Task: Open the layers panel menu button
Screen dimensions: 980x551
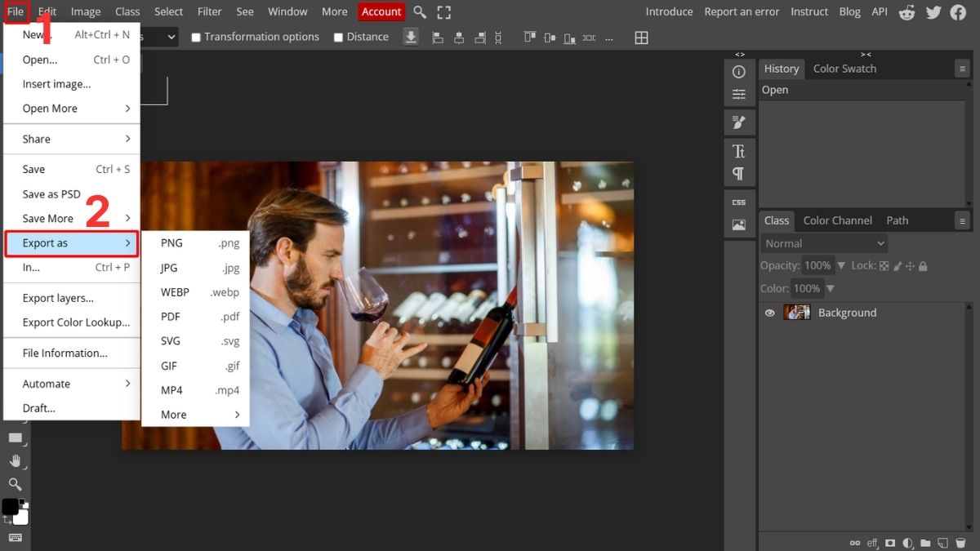Action: 962,220
